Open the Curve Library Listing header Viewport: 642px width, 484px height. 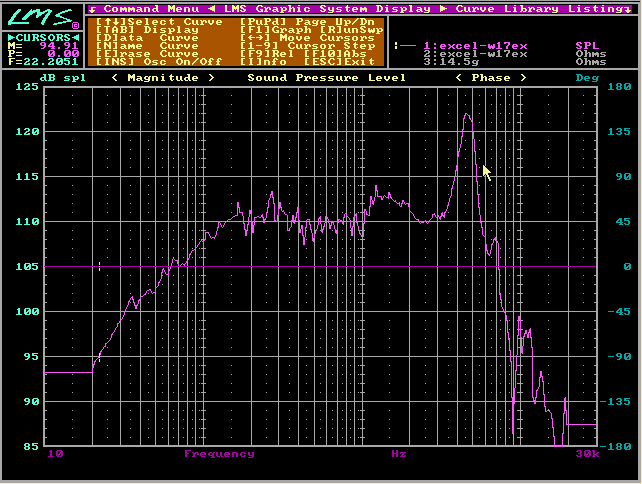[x=538, y=9]
